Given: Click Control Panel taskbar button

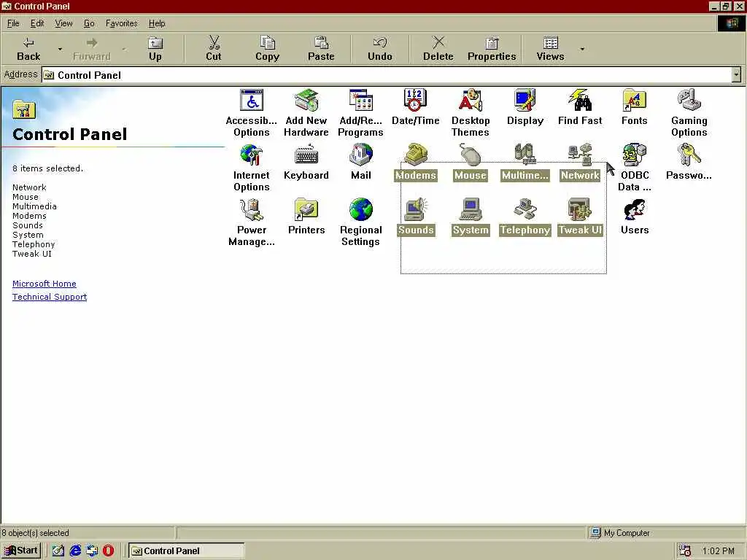Looking at the screenshot, I should click(186, 551).
